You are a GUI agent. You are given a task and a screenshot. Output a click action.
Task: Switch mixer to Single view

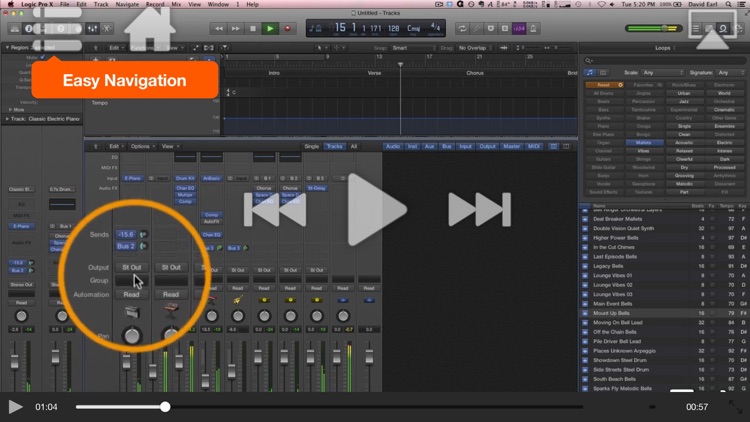(x=311, y=146)
